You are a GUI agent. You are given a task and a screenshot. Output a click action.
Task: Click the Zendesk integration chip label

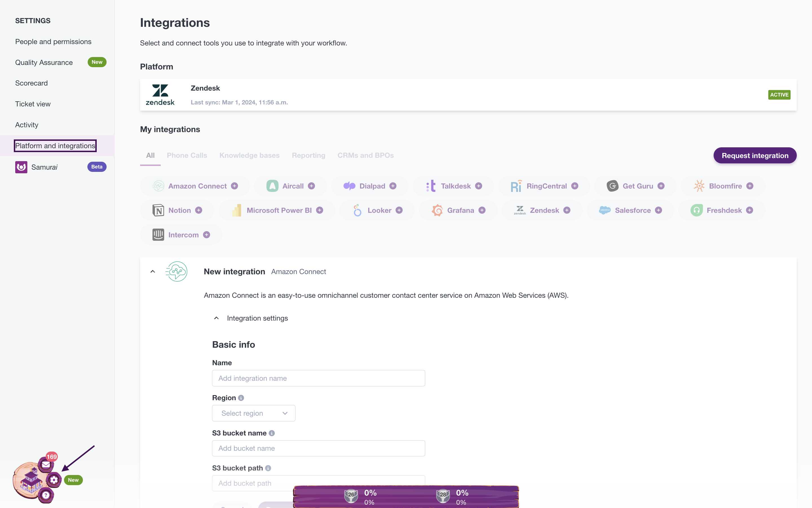[x=544, y=210]
